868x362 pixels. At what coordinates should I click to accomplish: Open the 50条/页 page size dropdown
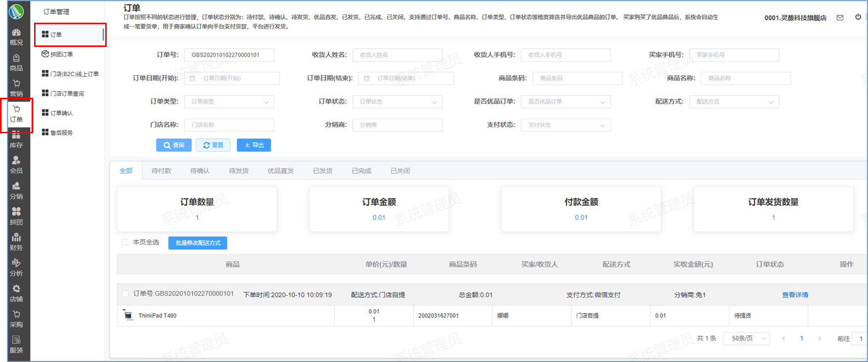point(746,338)
